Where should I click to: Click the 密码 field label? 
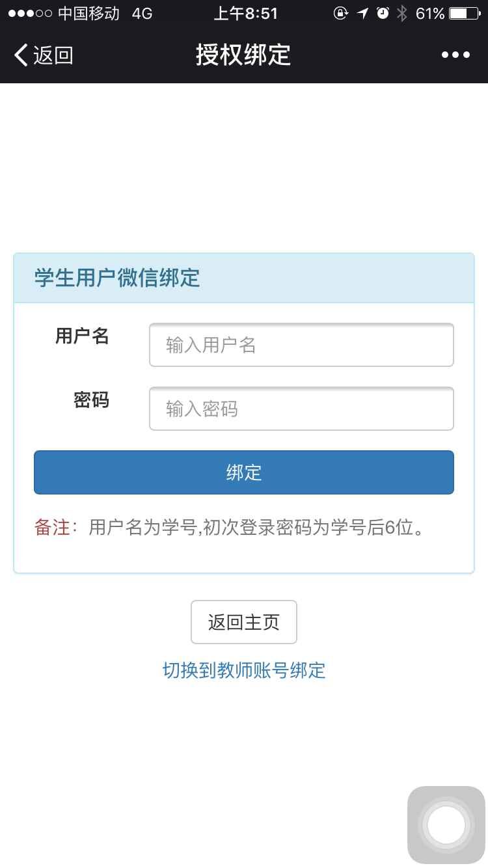(x=91, y=400)
